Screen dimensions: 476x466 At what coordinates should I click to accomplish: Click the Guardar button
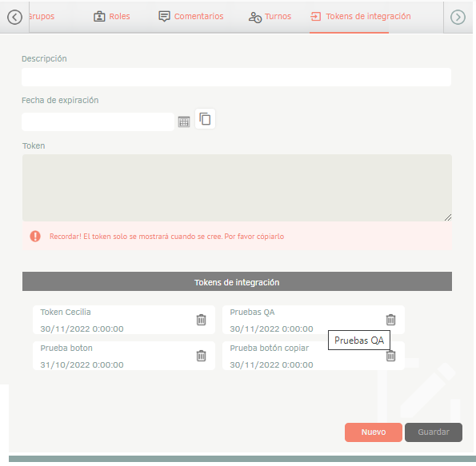tap(434, 432)
